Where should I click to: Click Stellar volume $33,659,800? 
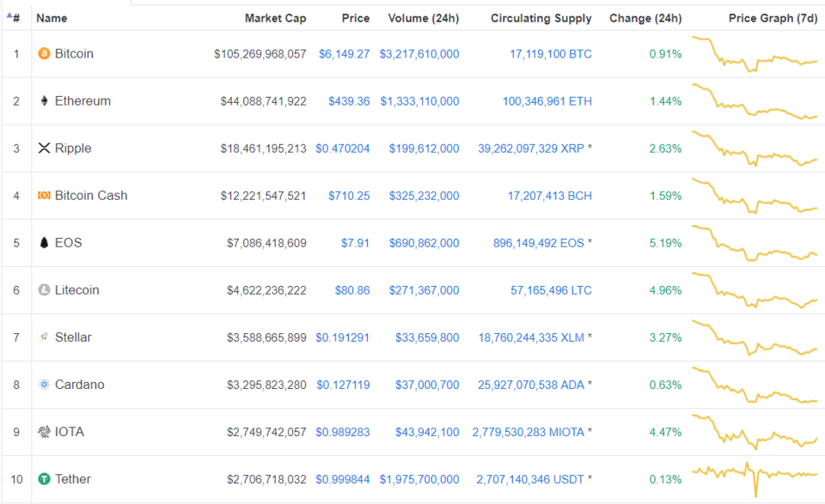pos(427,338)
